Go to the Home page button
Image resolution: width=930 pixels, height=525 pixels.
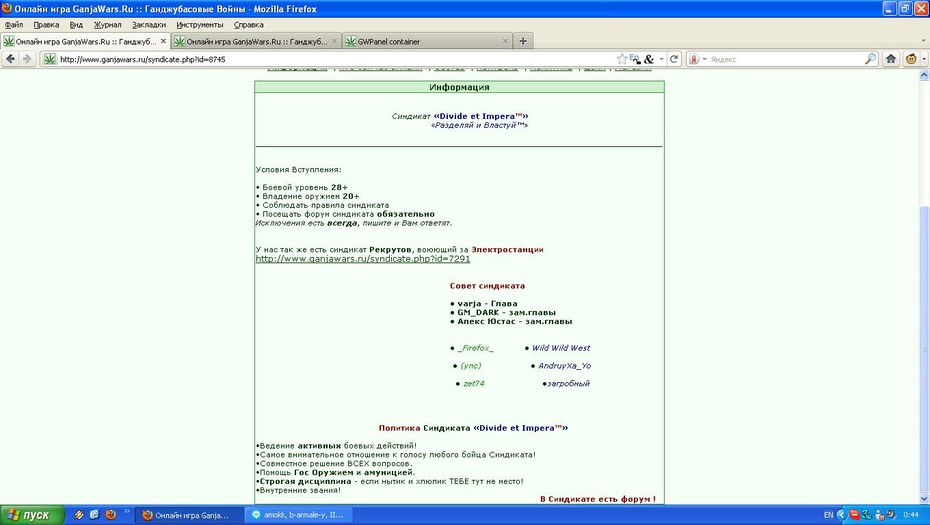pyautogui.click(x=891, y=59)
